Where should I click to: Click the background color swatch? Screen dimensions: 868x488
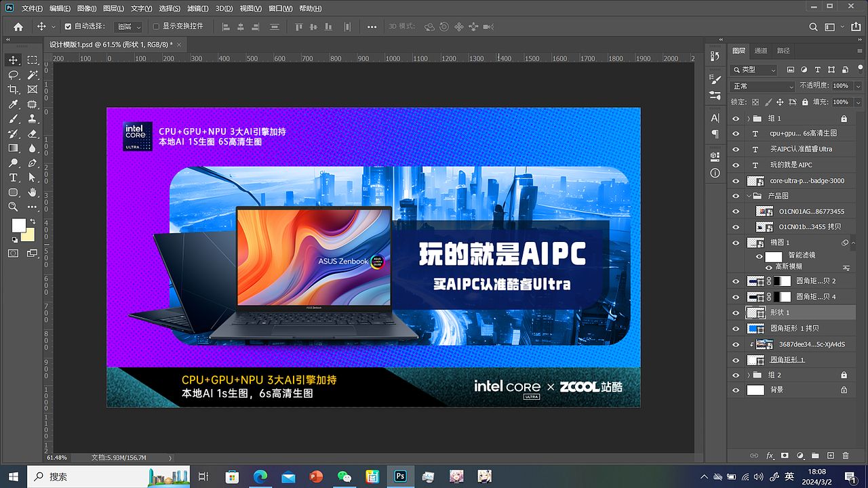pos(27,235)
